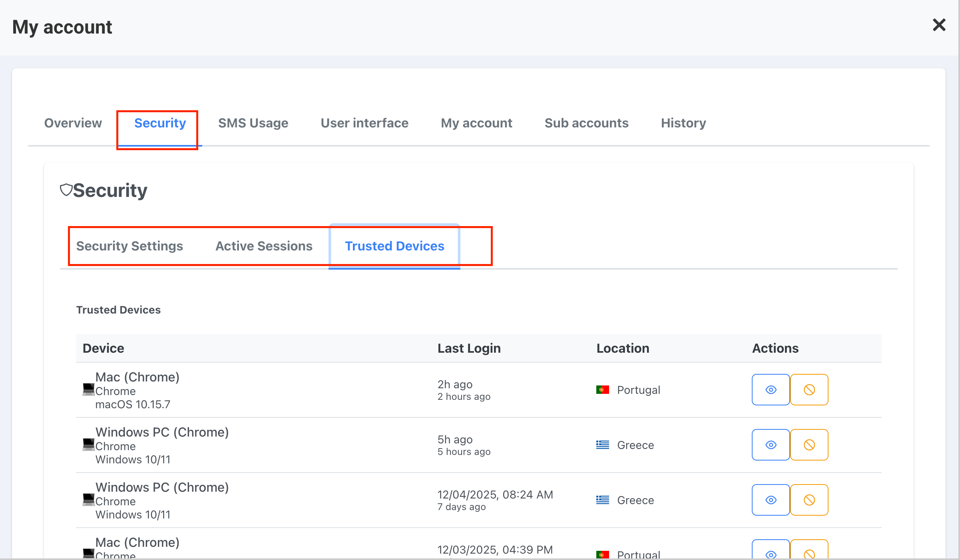View details for Mac device, 2h ago
This screenshot has width=960, height=560.
coord(771,390)
